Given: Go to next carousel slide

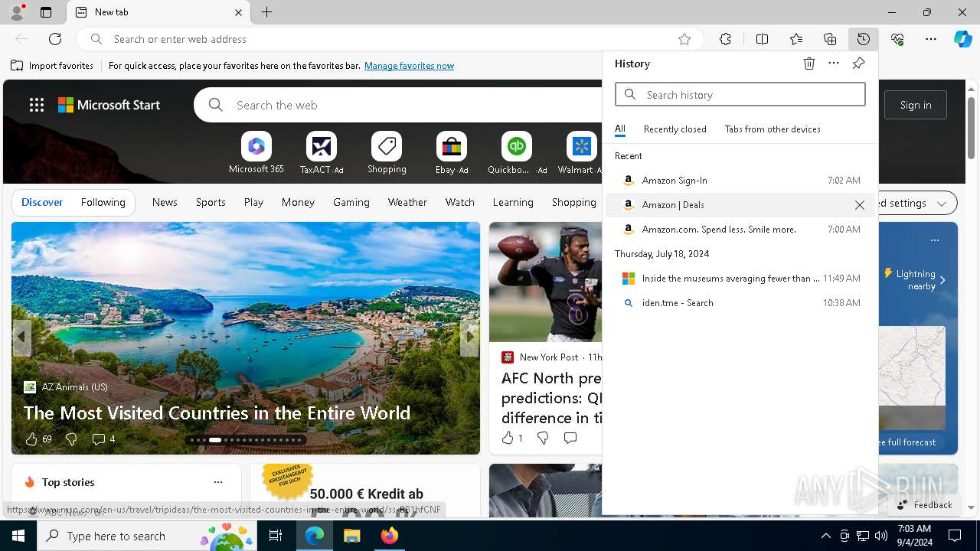Looking at the screenshot, I should tap(469, 337).
